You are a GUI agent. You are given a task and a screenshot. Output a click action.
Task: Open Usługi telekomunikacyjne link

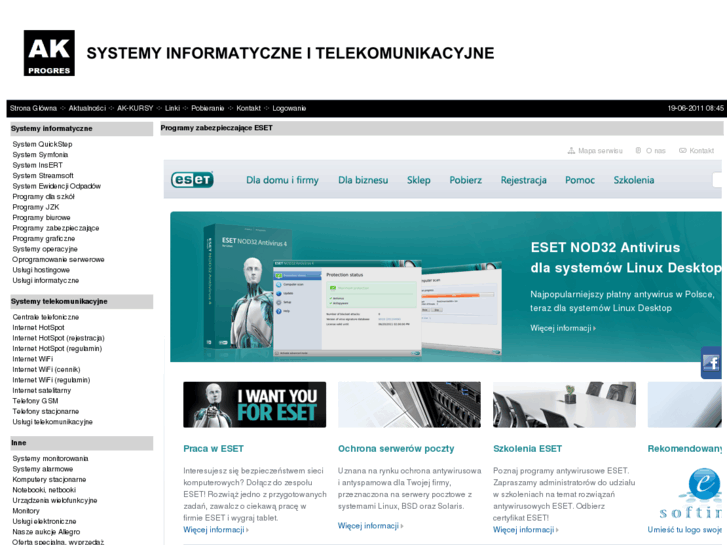tap(52, 422)
